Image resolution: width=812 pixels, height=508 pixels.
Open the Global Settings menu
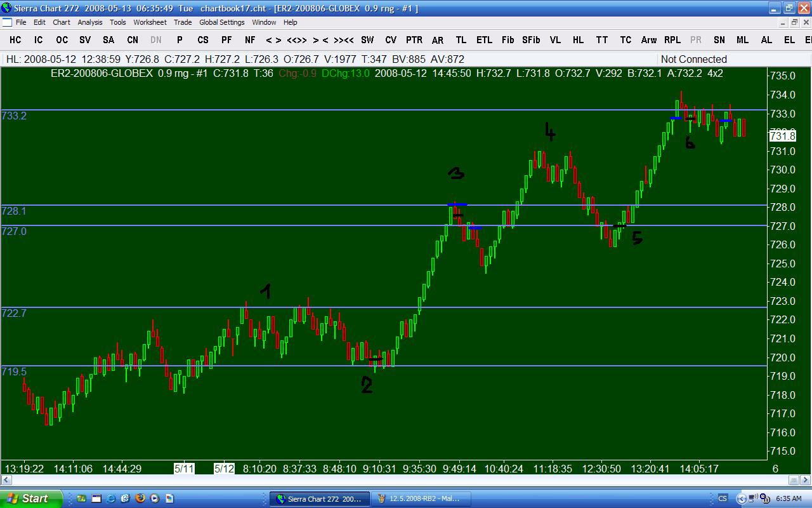tap(221, 22)
